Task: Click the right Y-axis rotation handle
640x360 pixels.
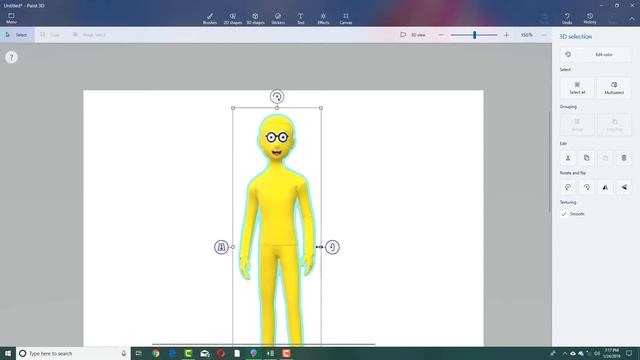Action: pyautogui.click(x=332, y=247)
